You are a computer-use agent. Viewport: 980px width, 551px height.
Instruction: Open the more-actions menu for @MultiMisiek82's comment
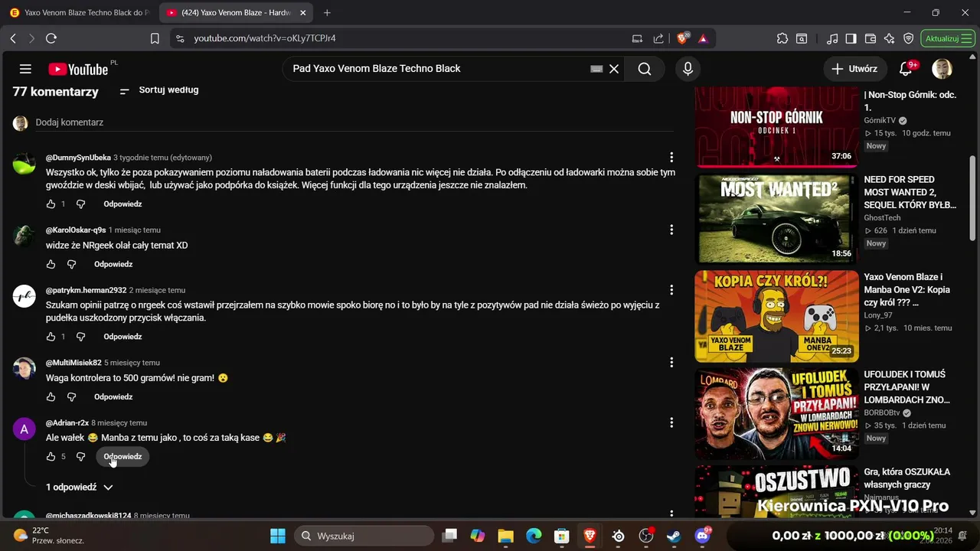pos(671,362)
